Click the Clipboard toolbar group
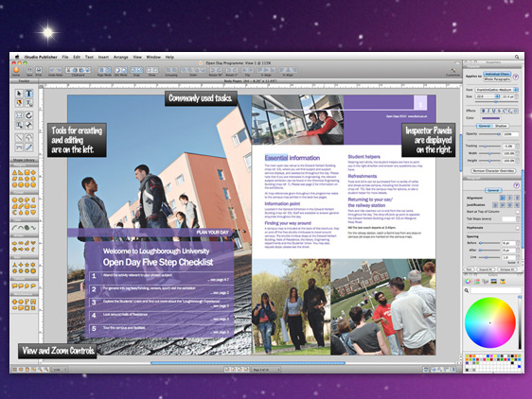The image size is (532, 399). point(78,71)
